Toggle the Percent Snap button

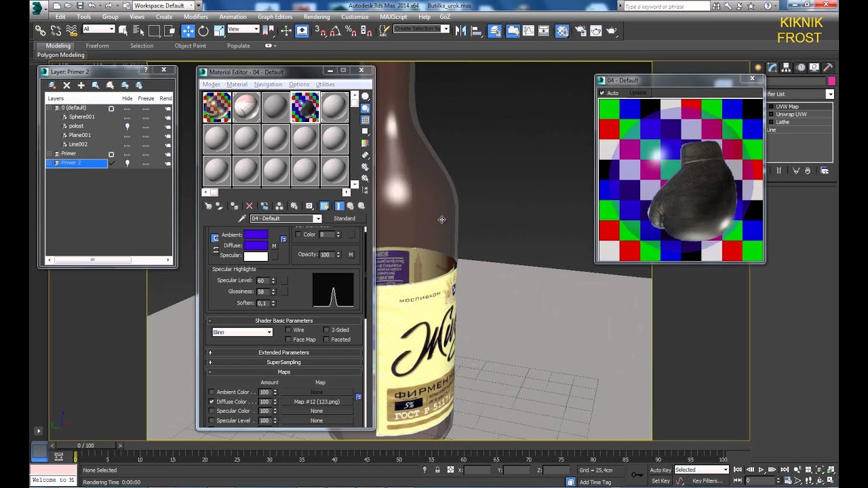tap(351, 30)
